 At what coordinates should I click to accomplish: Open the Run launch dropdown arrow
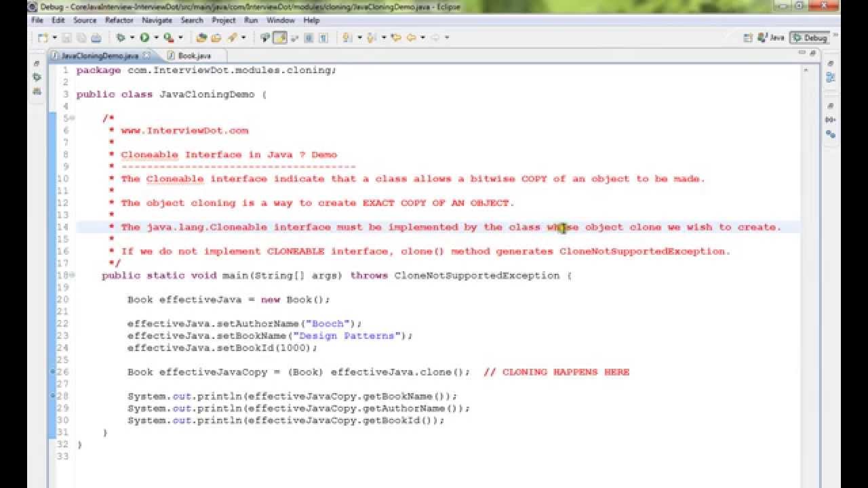coord(156,38)
